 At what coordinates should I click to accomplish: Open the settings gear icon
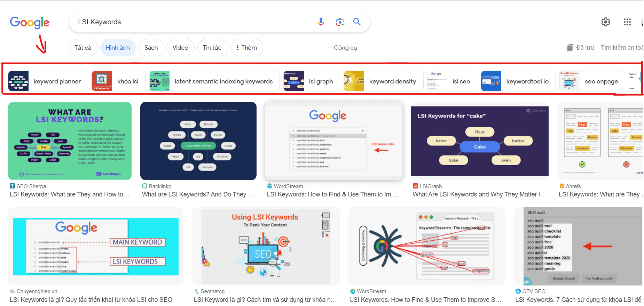tap(605, 22)
